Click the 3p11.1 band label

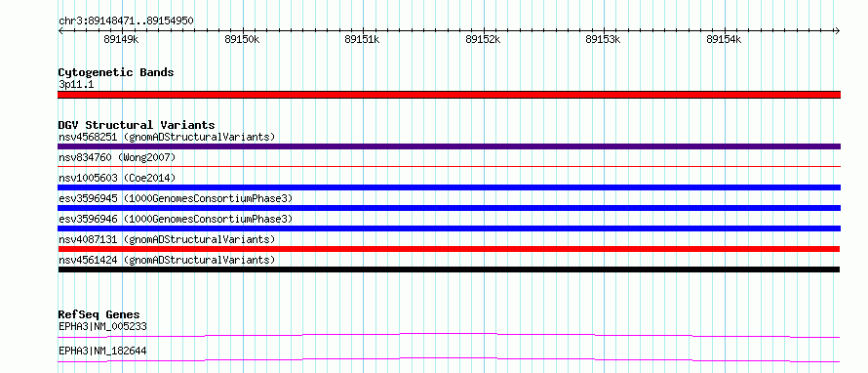coord(75,85)
